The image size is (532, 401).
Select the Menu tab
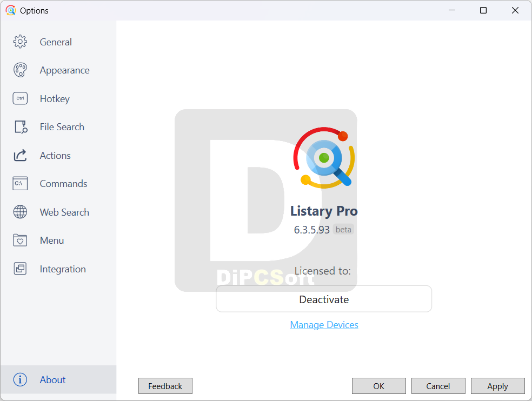[x=58, y=240]
